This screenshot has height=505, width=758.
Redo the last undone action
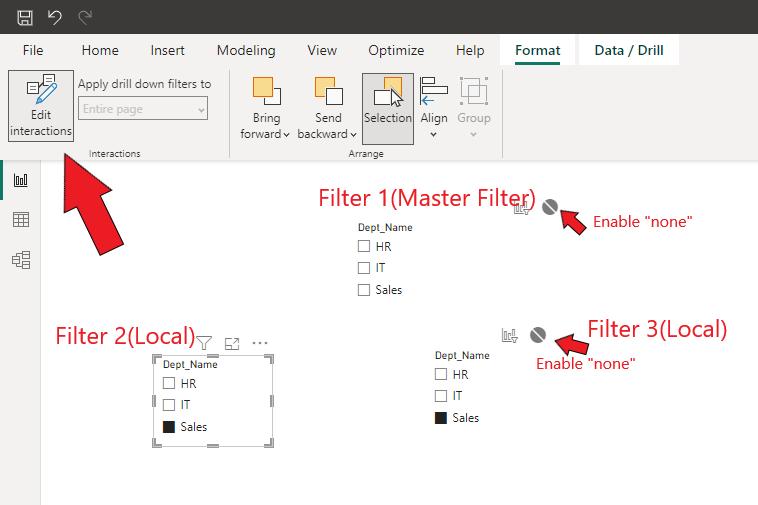coord(85,17)
